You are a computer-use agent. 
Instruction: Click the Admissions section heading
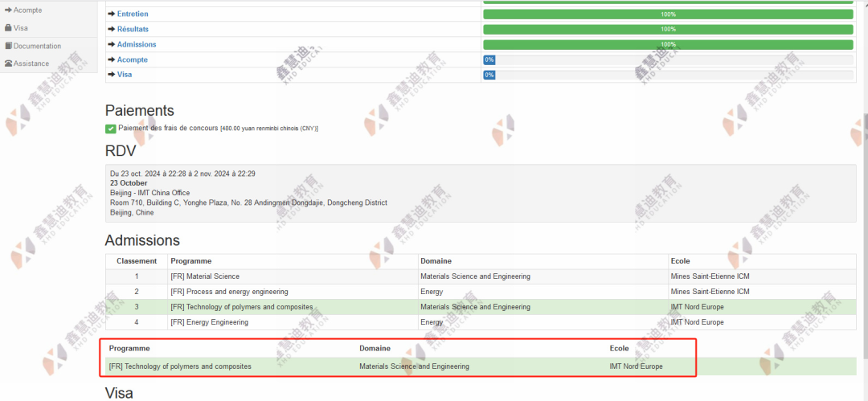(142, 239)
